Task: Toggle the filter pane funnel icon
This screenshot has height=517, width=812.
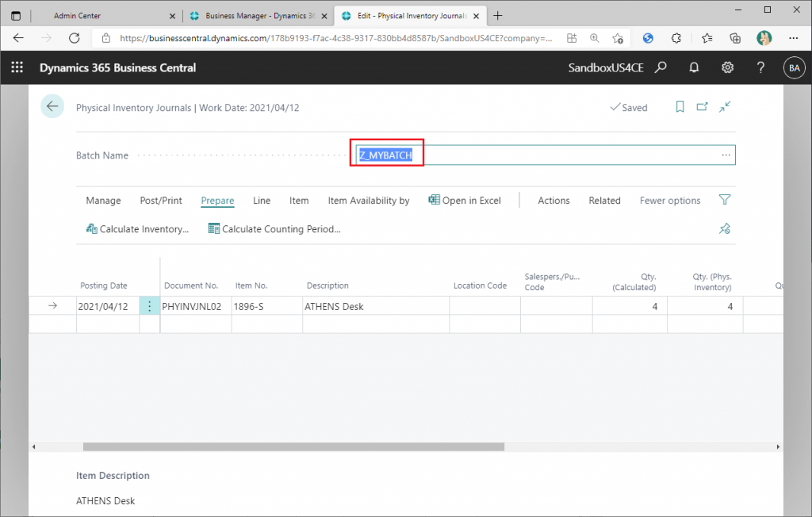Action: click(x=725, y=200)
